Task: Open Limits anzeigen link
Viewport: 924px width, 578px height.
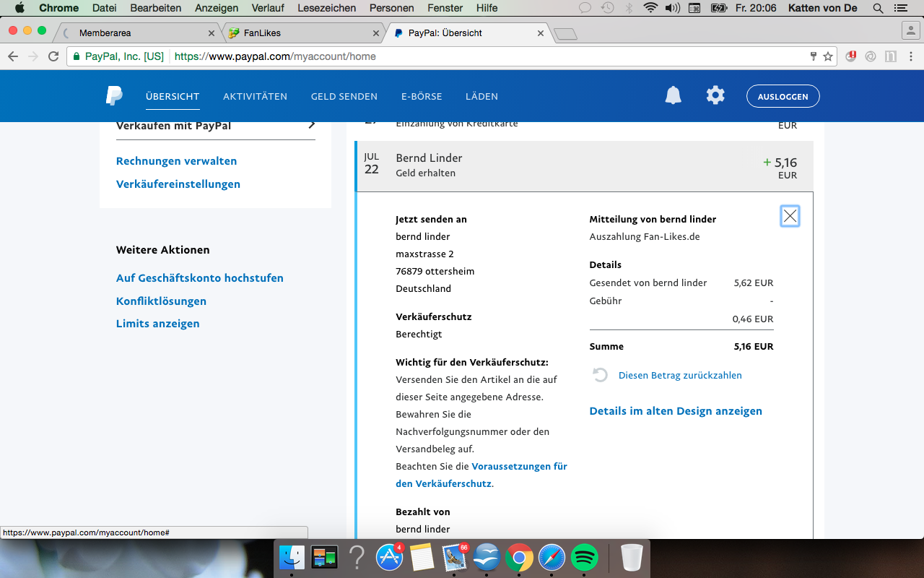Action: pos(157,324)
